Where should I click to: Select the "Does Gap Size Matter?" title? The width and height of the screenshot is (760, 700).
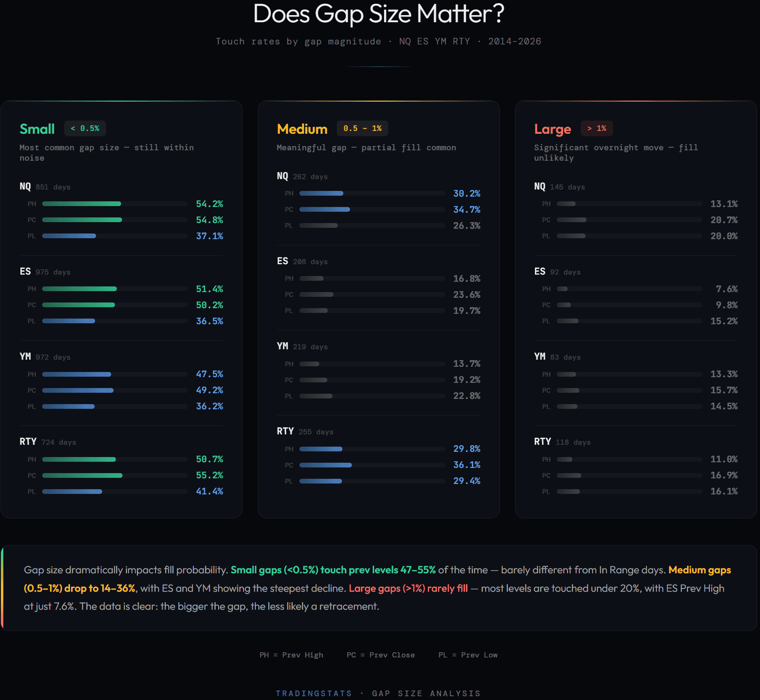tap(379, 14)
